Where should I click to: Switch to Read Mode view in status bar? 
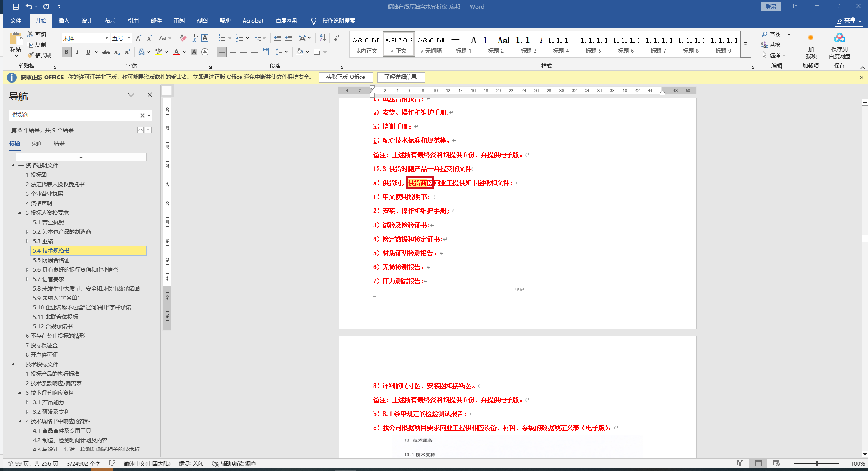pos(740,463)
